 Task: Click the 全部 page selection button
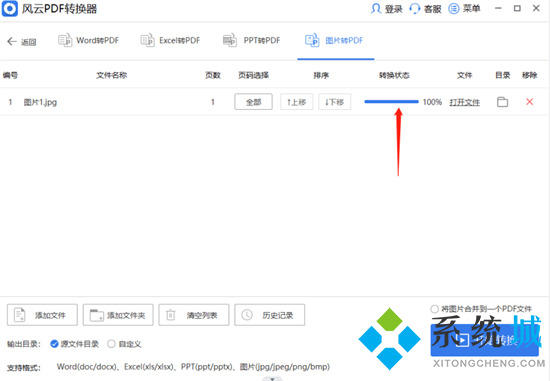[x=253, y=102]
